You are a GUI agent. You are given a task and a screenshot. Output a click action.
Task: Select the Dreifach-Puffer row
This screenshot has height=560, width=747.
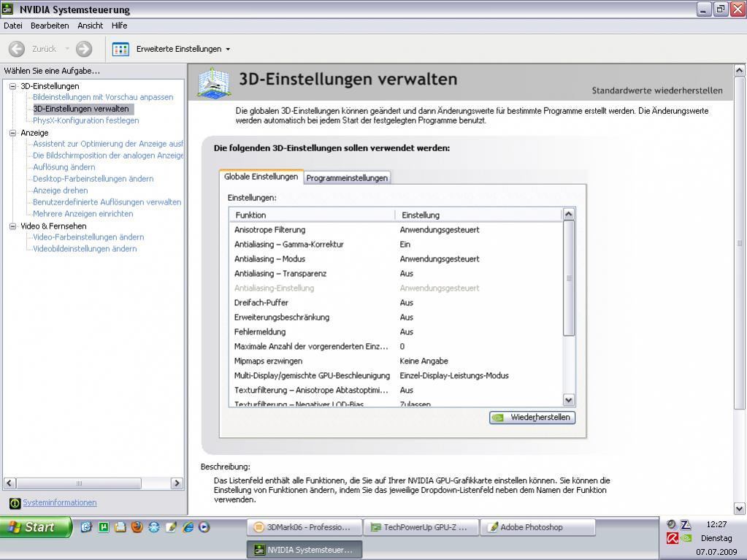[x=396, y=303]
